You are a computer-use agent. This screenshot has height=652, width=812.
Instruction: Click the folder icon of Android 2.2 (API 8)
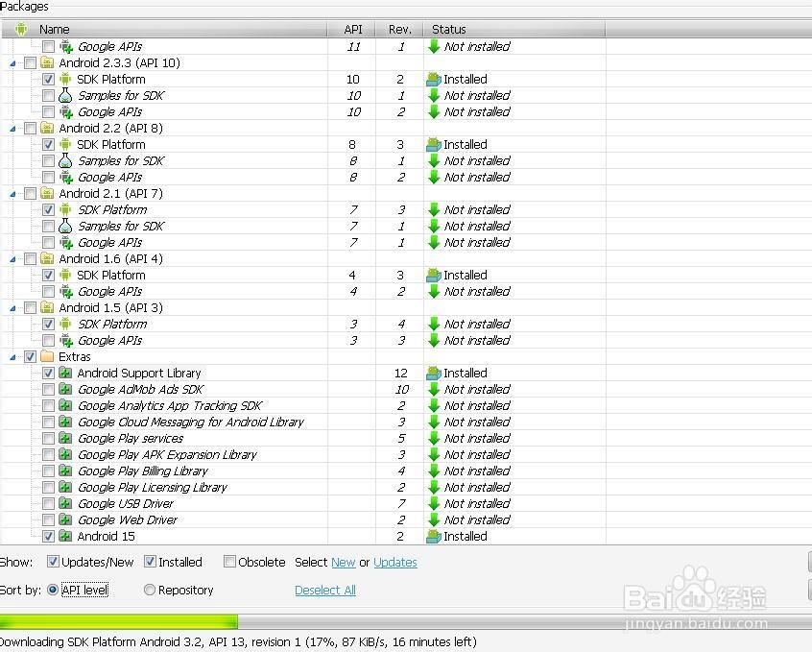pyautogui.click(x=47, y=128)
